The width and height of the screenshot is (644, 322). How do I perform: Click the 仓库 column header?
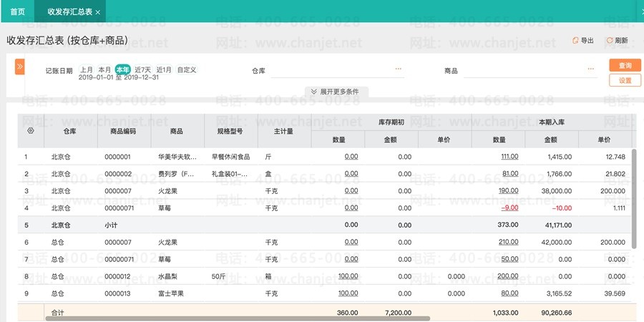tap(71, 131)
